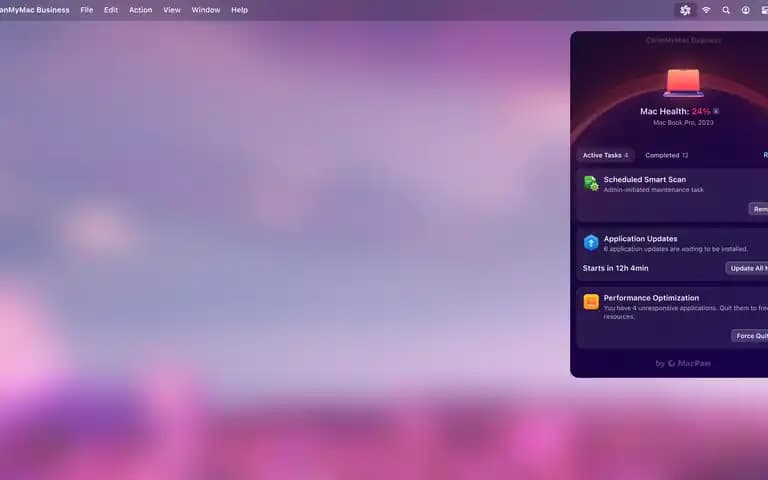
Task: Click the small info icon beside 24%
Action: click(x=716, y=111)
